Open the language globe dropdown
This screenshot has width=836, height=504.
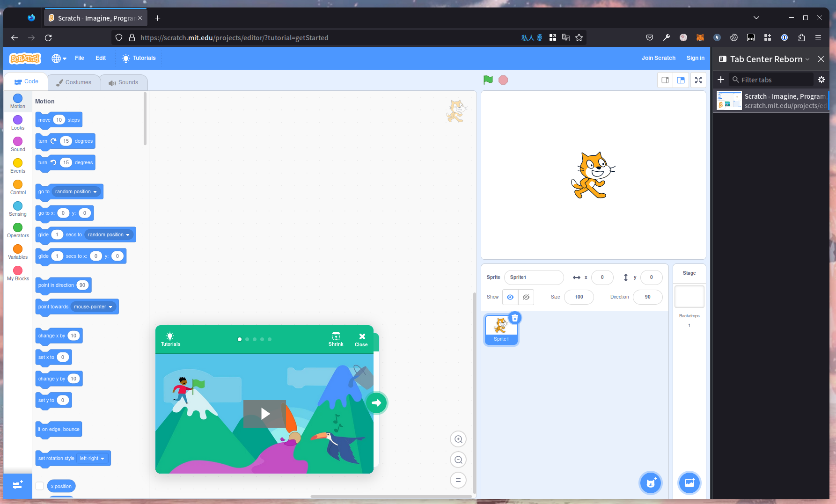click(59, 58)
